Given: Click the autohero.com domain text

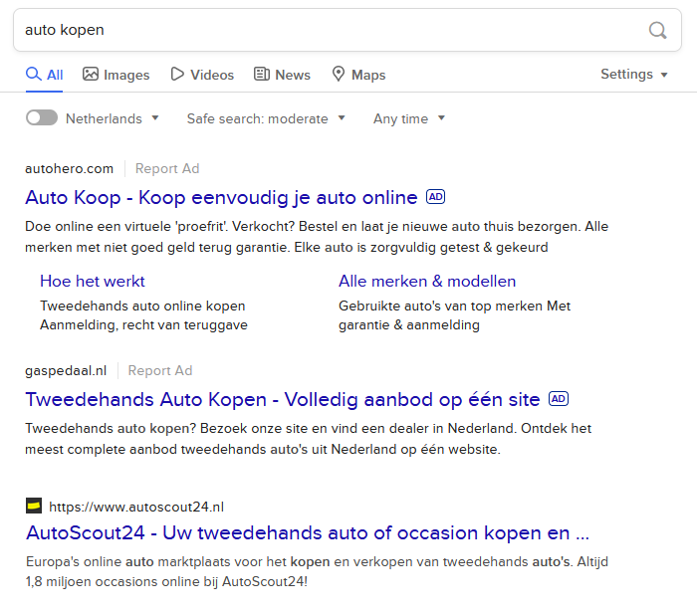Looking at the screenshot, I should pos(70,169).
